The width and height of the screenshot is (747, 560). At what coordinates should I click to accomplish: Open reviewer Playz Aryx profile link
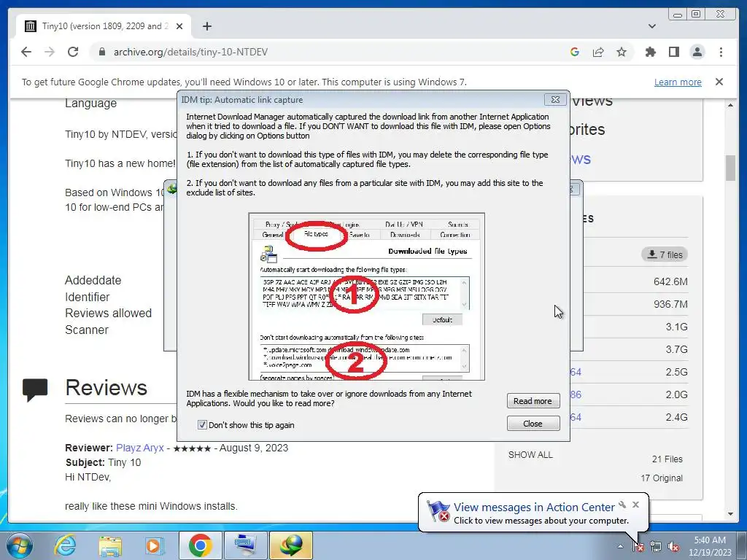139,448
